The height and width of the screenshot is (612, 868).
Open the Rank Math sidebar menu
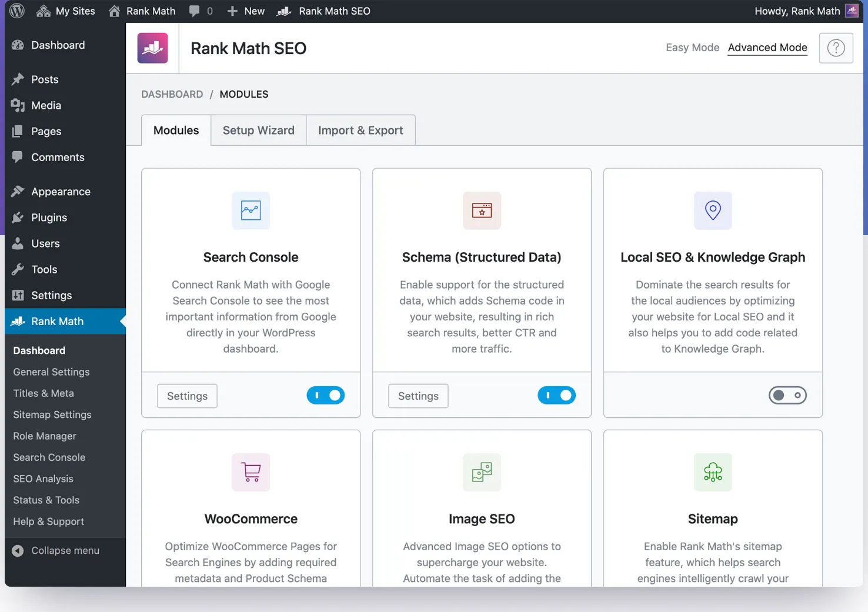65,322
